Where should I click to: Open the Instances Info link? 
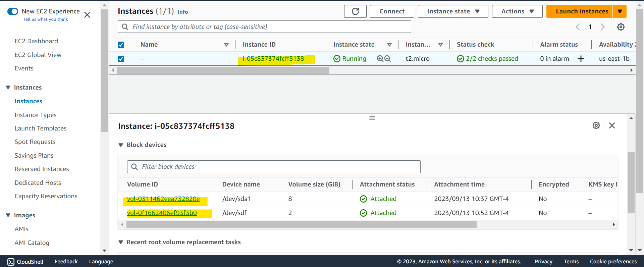183,12
